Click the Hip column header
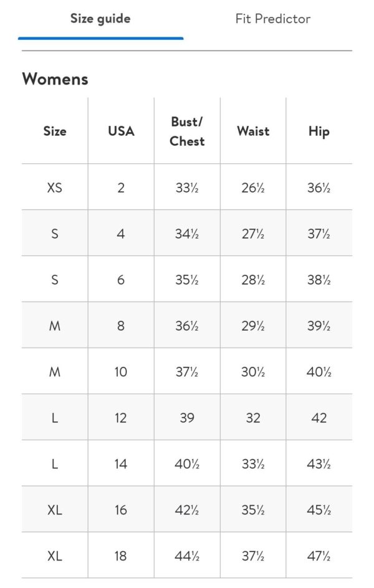The image size is (374, 588). [x=319, y=131]
